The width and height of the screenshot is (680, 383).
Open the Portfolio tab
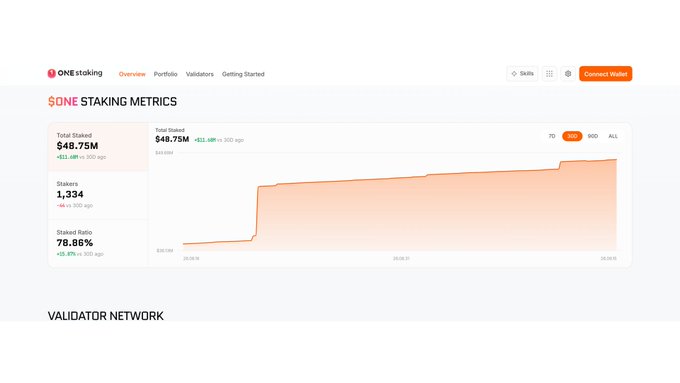pos(165,74)
